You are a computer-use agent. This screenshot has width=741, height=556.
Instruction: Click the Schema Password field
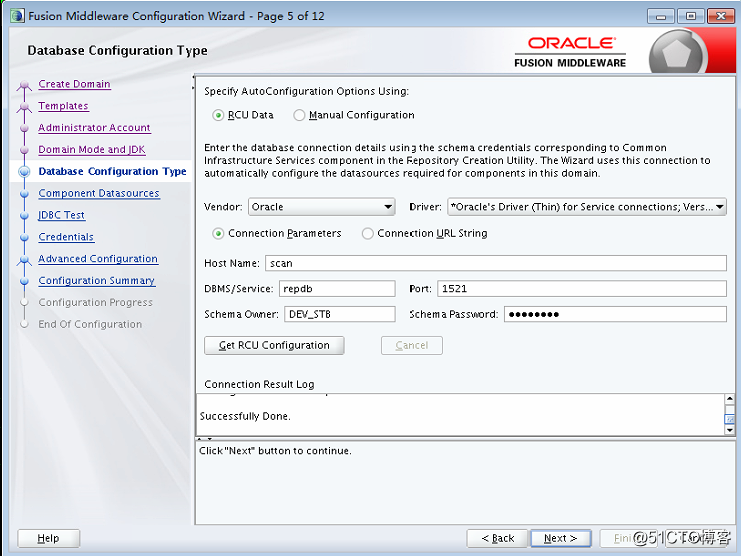[615, 314]
